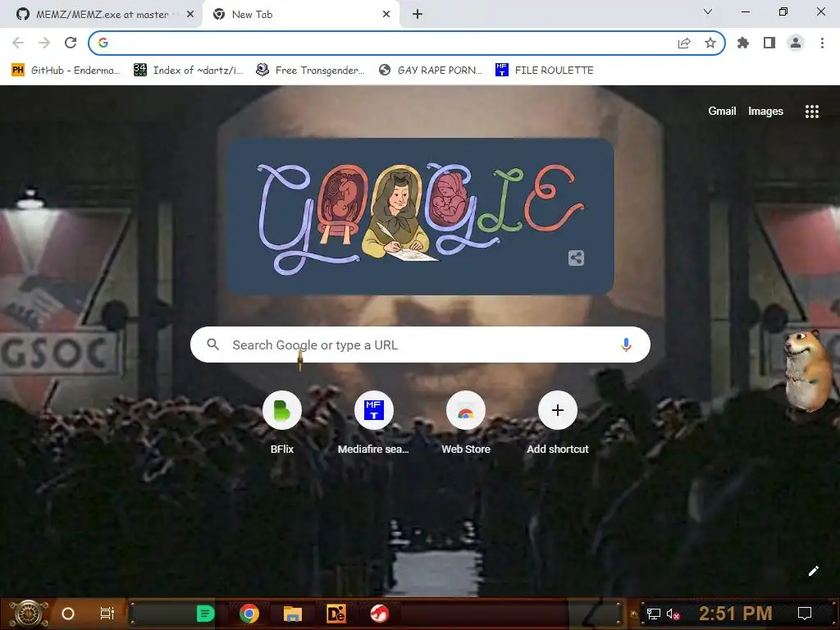Open Cortana circle on the taskbar

pyautogui.click(x=68, y=614)
